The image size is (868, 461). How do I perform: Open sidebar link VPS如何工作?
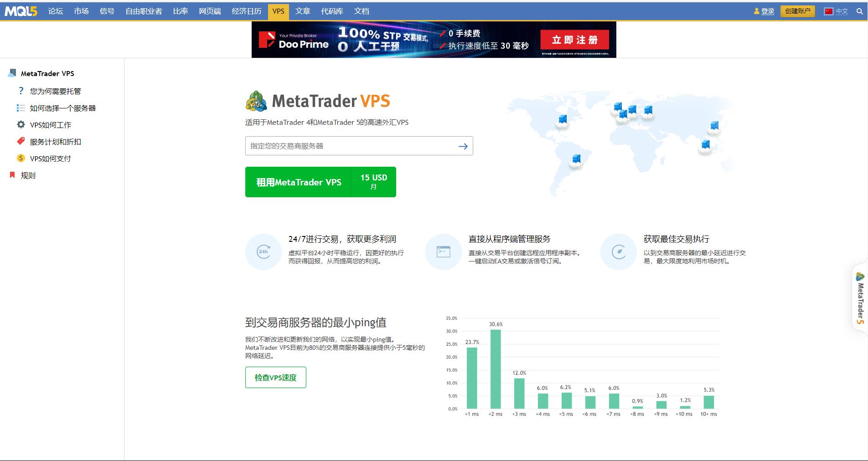51,125
